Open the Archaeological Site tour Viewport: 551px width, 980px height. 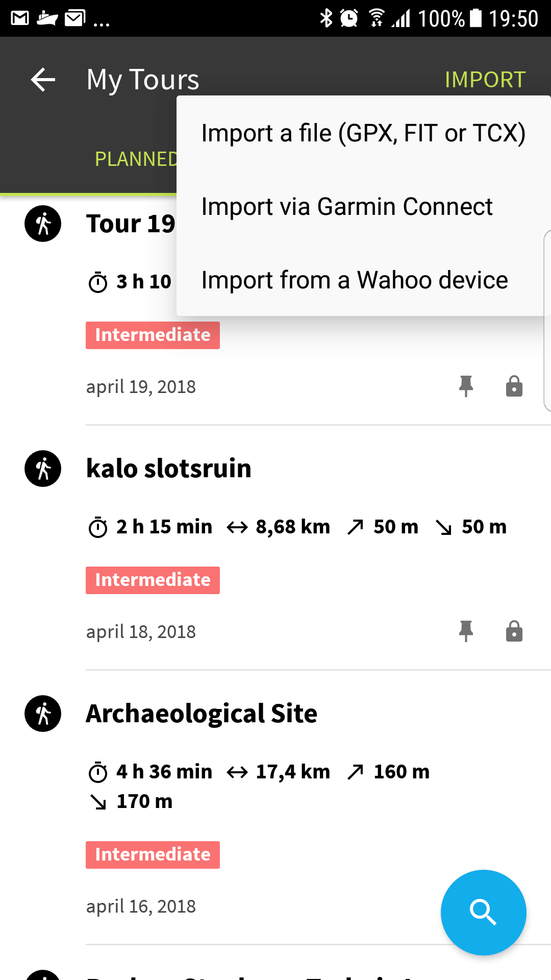click(202, 714)
